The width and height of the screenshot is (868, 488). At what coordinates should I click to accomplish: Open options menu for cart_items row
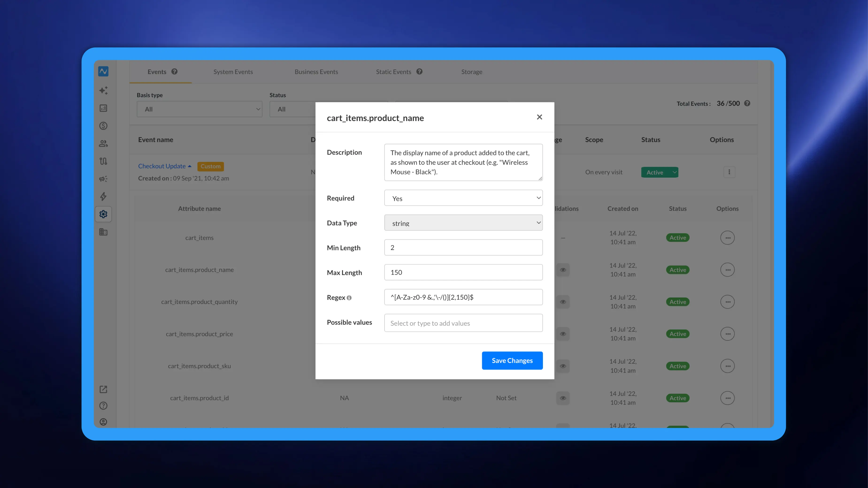point(727,238)
